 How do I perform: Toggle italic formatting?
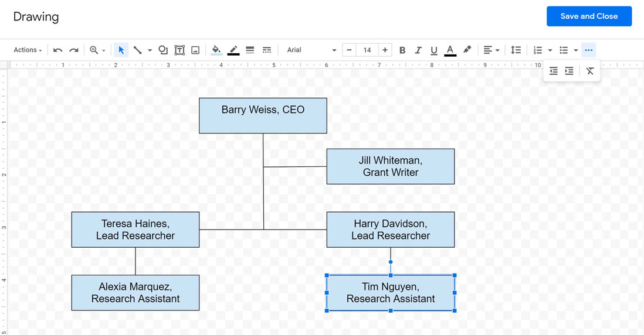(418, 50)
